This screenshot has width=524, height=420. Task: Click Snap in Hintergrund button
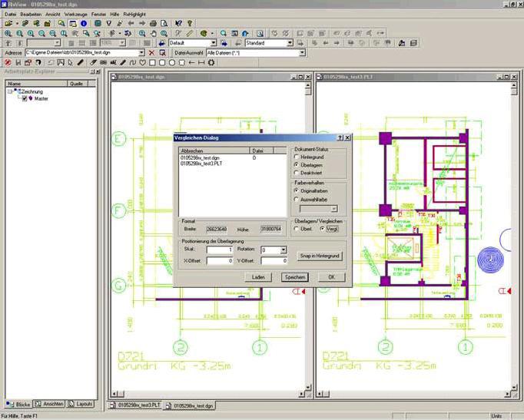click(x=320, y=256)
